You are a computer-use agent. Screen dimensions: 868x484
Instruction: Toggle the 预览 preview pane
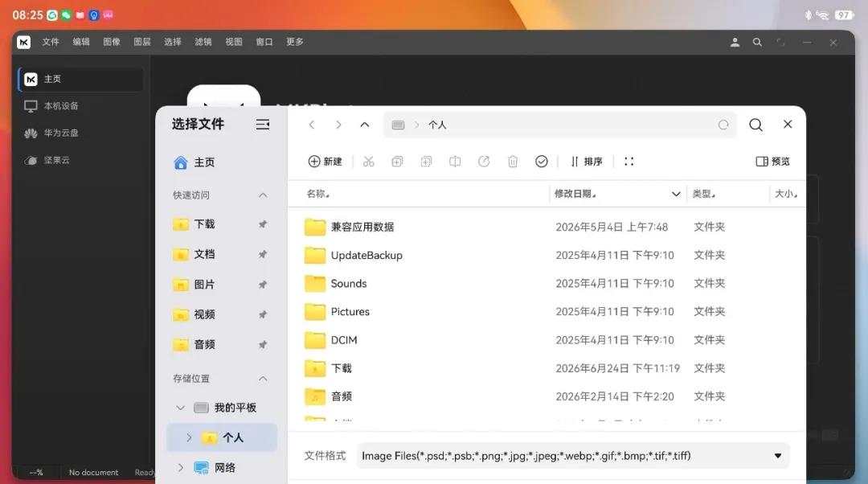pyautogui.click(x=773, y=161)
